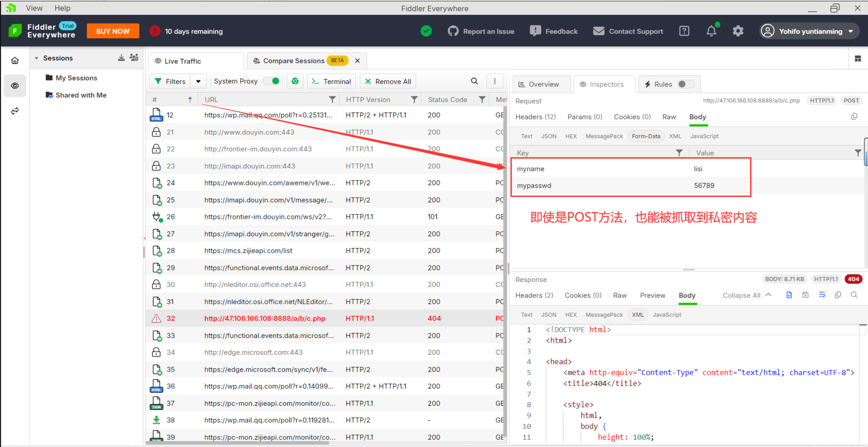The height and width of the screenshot is (447, 868).
Task: Click the green decode refresh icon in toolbar
Action: click(295, 81)
